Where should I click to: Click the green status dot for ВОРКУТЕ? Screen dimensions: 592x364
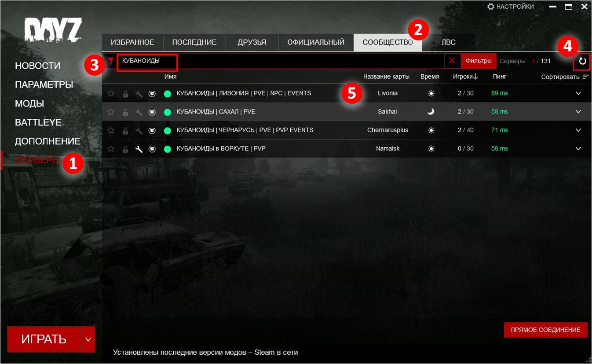[167, 149]
